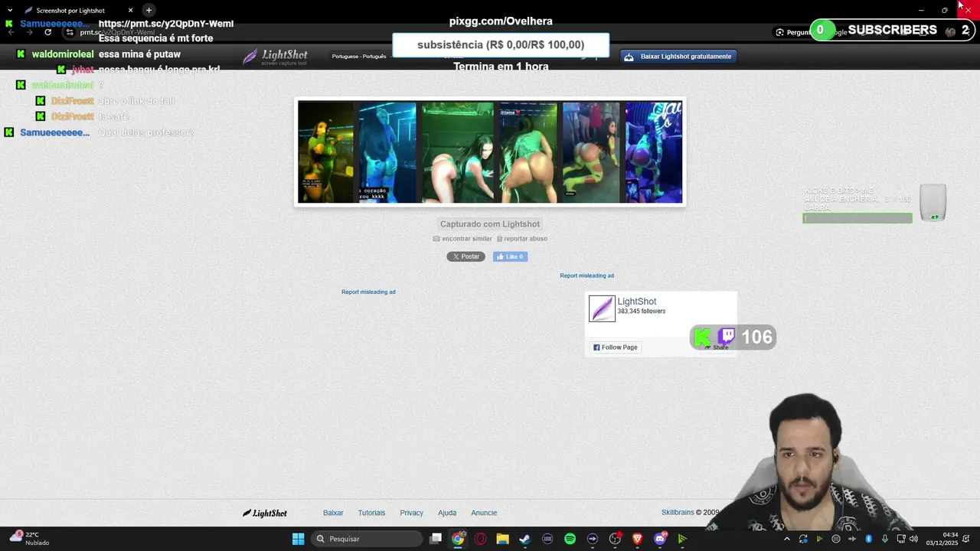Open Brave browser from the taskbar

(637, 539)
